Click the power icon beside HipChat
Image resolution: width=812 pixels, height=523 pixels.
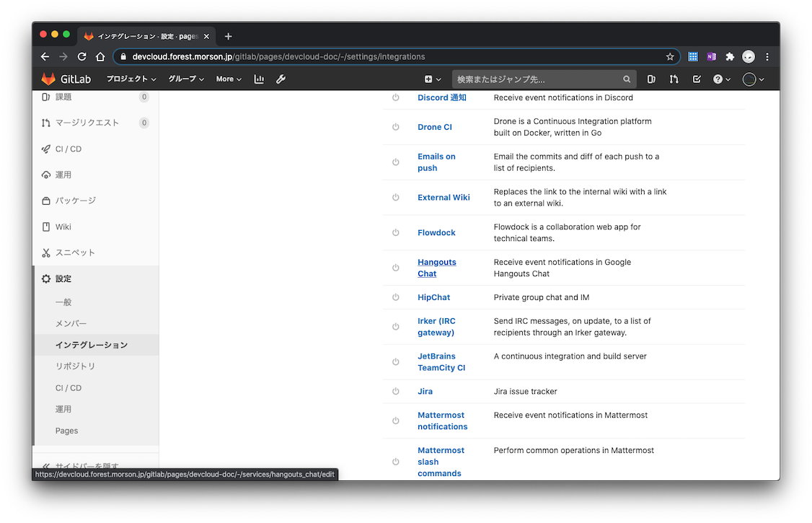395,297
